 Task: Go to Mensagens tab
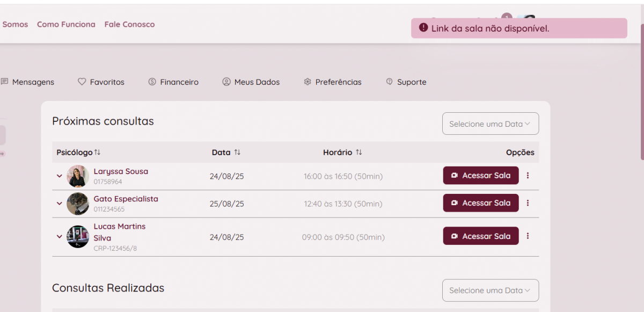point(27,82)
